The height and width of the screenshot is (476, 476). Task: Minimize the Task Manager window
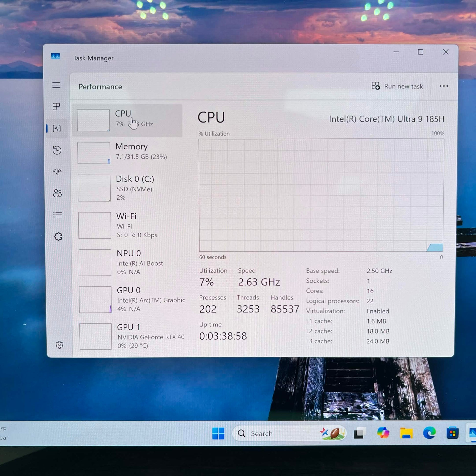[396, 52]
